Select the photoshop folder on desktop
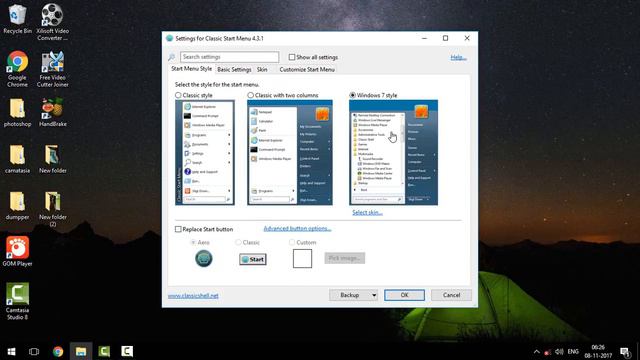The width and height of the screenshot is (640, 360). [x=17, y=112]
